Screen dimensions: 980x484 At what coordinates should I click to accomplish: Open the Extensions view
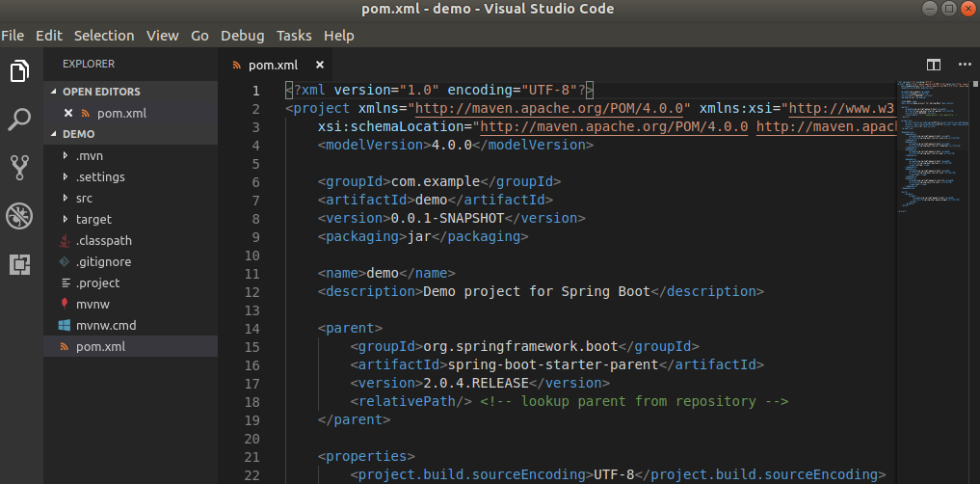click(19, 265)
